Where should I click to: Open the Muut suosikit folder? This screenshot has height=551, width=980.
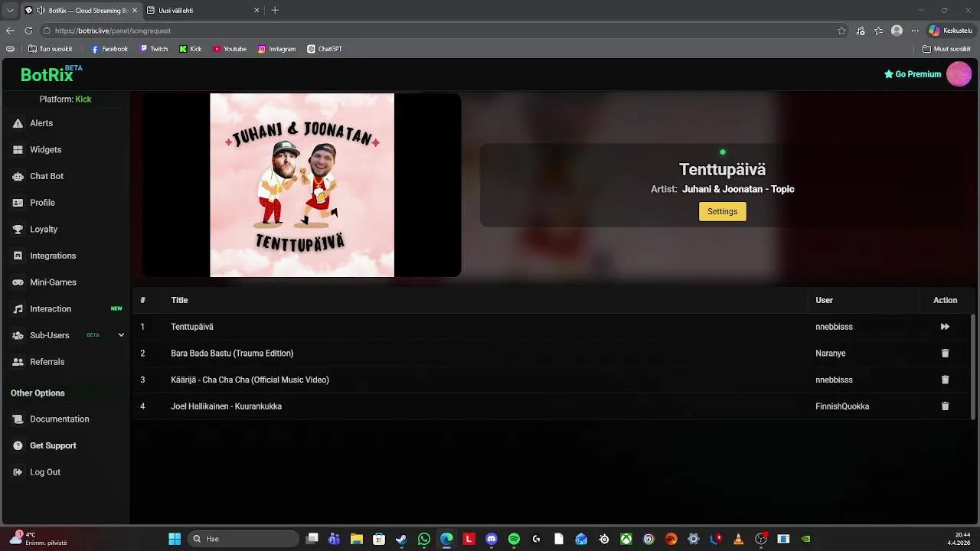pos(946,49)
